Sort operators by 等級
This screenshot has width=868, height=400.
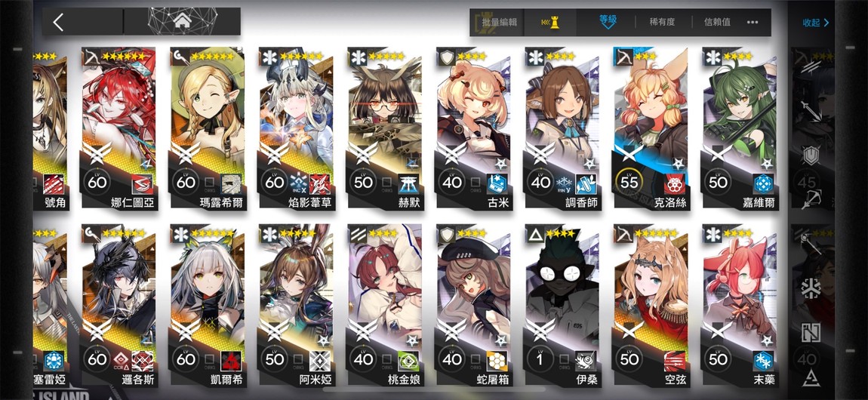click(x=608, y=21)
